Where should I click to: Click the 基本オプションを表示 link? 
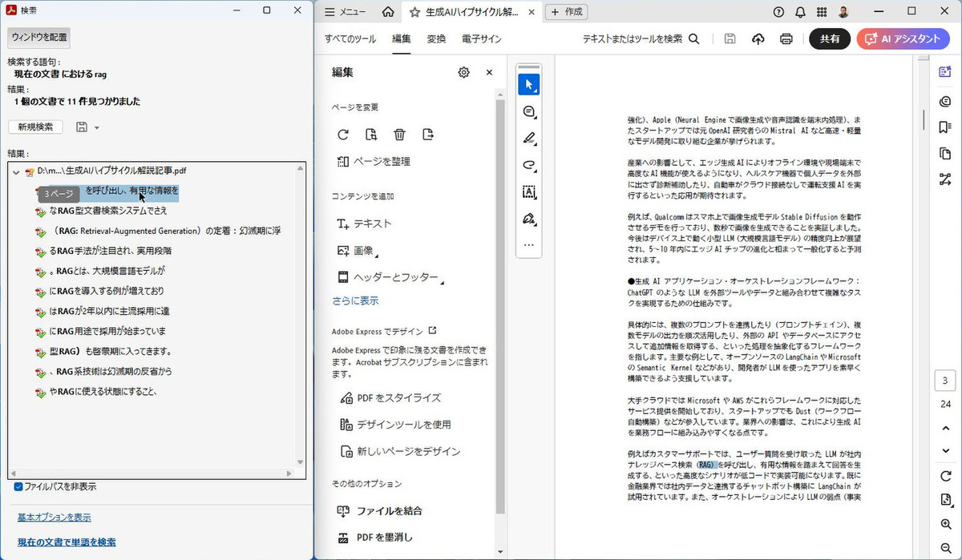(54, 517)
